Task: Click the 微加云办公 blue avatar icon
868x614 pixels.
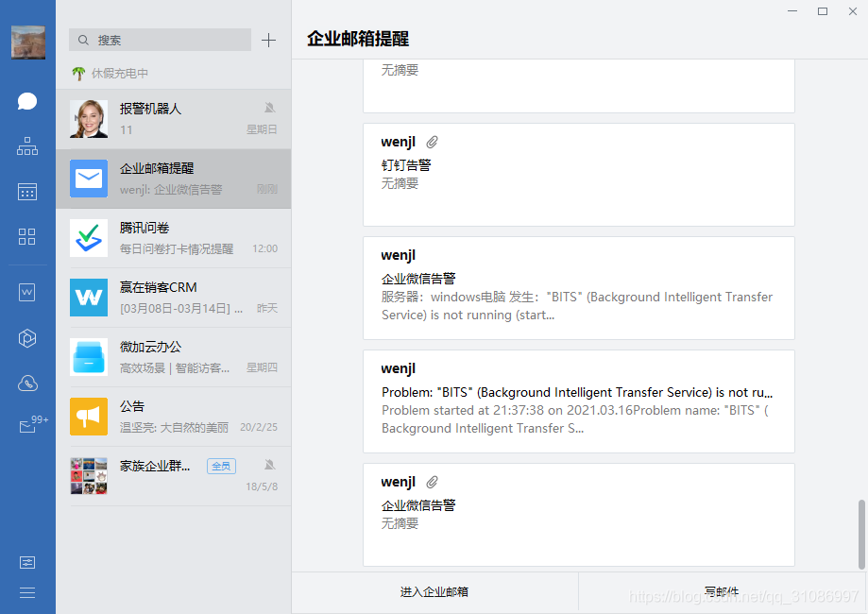Action: pyautogui.click(x=89, y=357)
